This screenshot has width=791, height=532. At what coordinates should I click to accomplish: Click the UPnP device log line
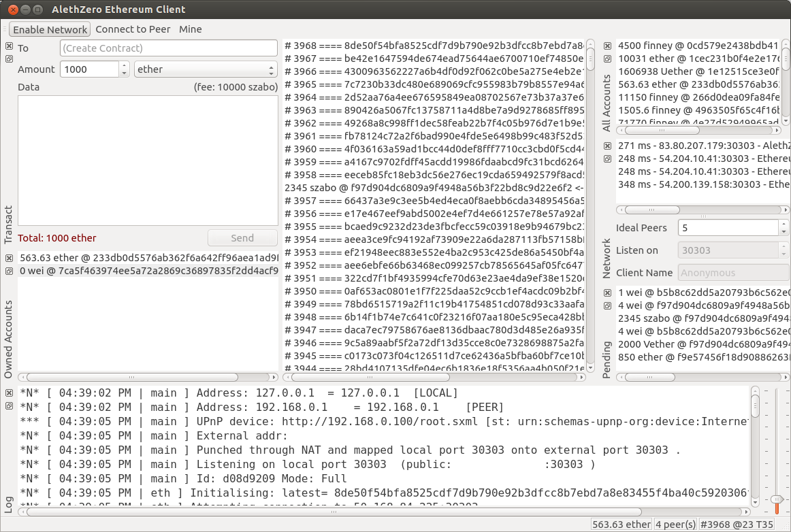pyautogui.click(x=383, y=422)
